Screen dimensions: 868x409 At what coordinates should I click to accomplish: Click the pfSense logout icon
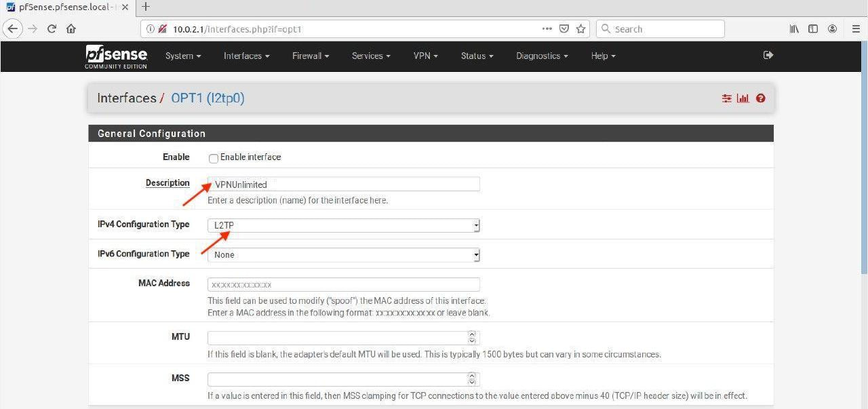[768, 56]
